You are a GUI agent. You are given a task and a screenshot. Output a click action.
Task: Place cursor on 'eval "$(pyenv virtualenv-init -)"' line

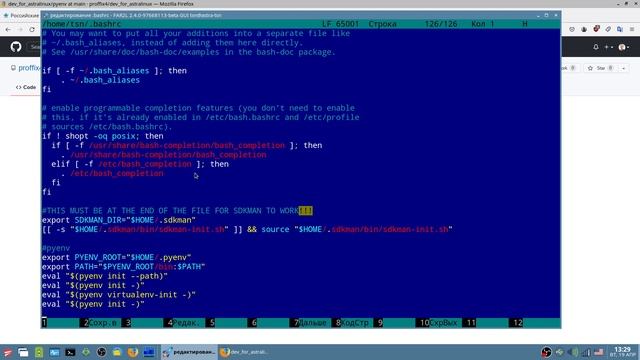(x=119, y=295)
